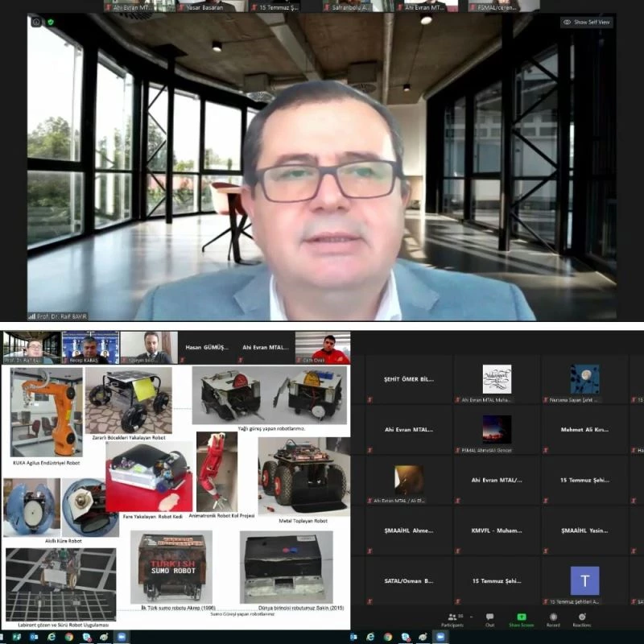The height and width of the screenshot is (644, 644).
Task: Start recording with the Record button
Action: coord(553,618)
